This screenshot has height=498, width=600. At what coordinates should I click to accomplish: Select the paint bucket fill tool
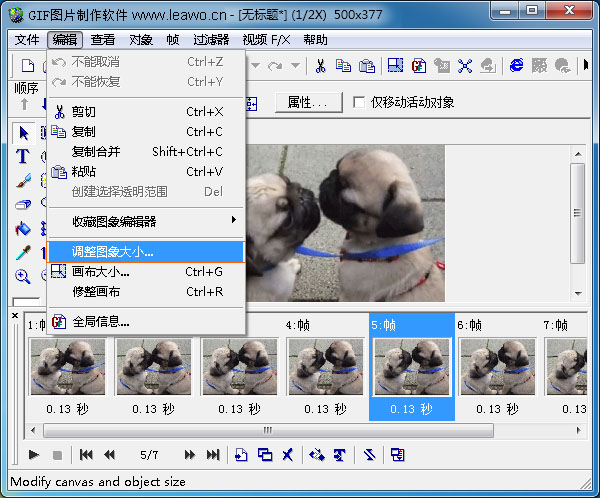[23, 229]
